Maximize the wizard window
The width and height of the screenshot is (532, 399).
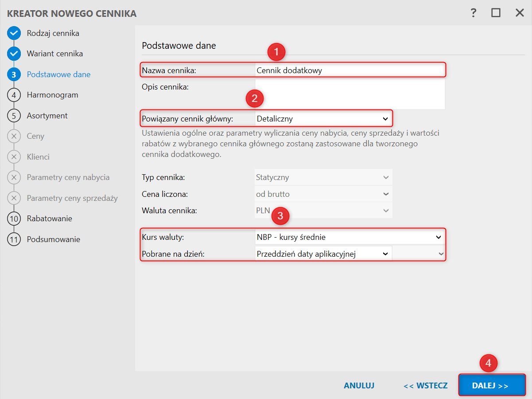496,13
